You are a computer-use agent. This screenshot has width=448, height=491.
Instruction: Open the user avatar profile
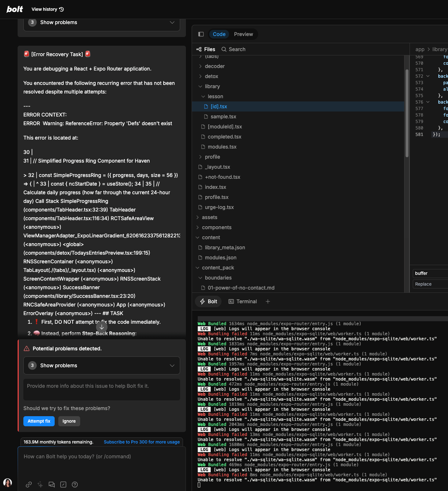8,483
